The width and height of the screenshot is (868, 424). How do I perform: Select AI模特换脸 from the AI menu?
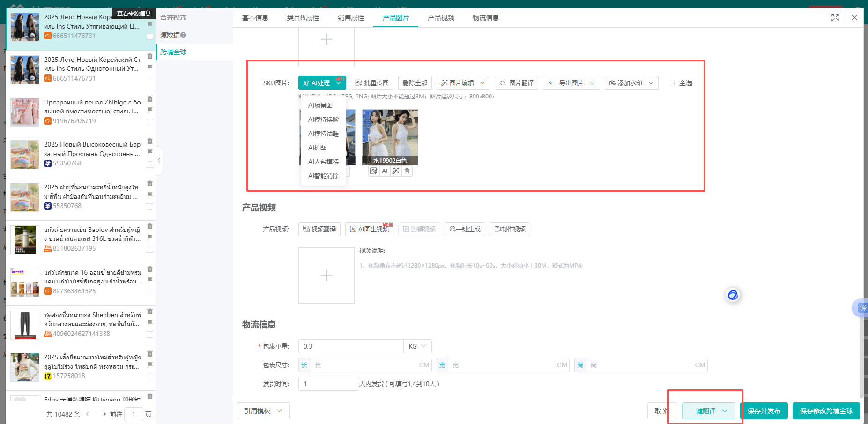pyautogui.click(x=323, y=119)
